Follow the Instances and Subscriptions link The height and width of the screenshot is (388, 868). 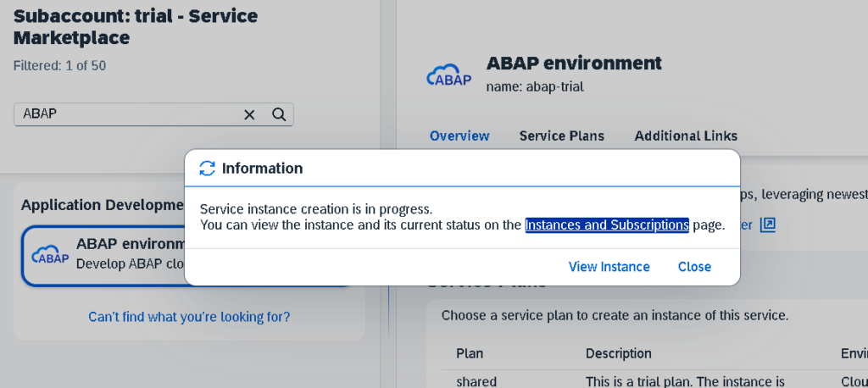point(606,225)
